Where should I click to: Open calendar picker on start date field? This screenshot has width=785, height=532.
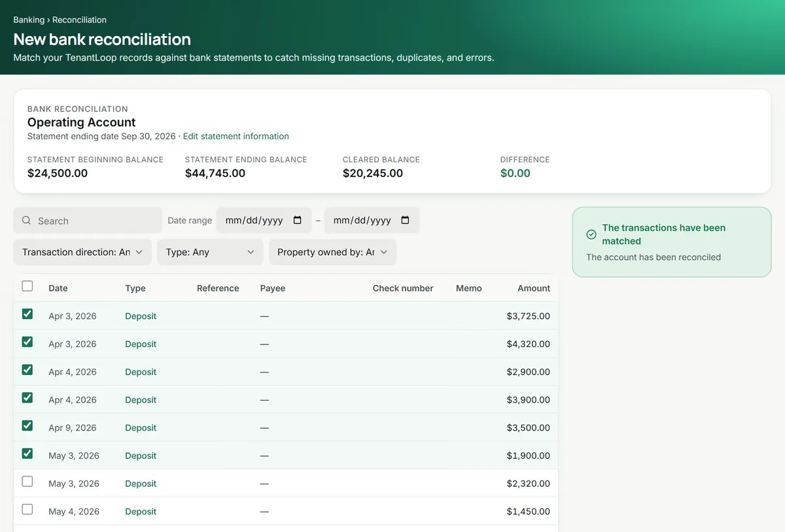(x=298, y=220)
